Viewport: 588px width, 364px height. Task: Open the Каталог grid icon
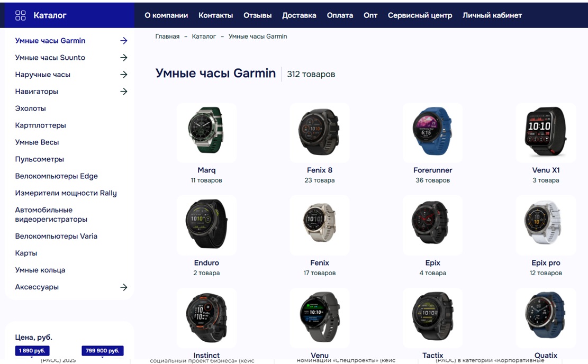coord(20,15)
